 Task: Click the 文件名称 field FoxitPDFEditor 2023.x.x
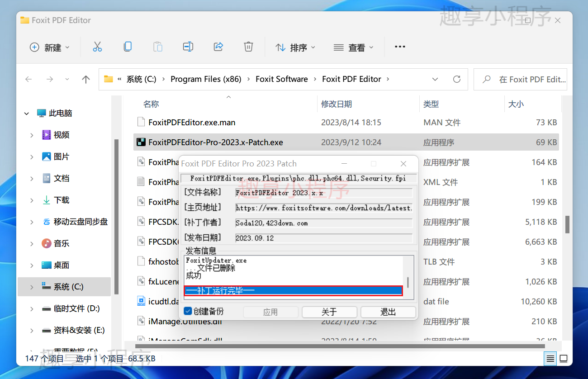pyautogui.click(x=324, y=193)
